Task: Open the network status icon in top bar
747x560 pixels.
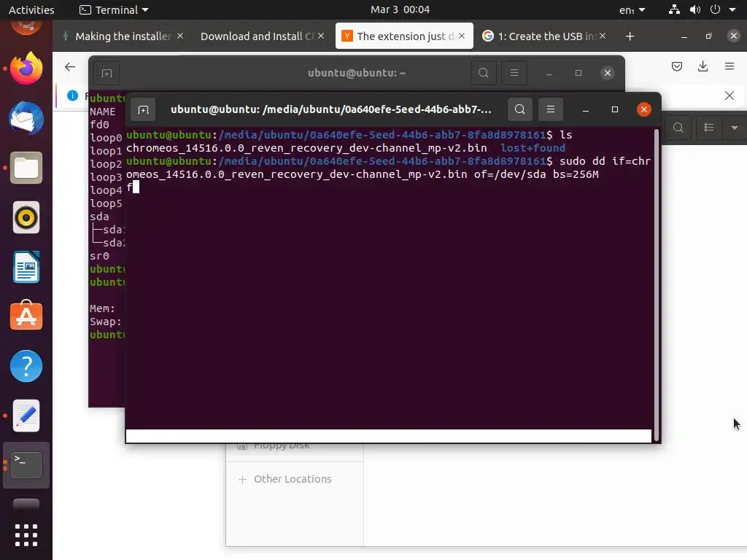Action: 674,9
